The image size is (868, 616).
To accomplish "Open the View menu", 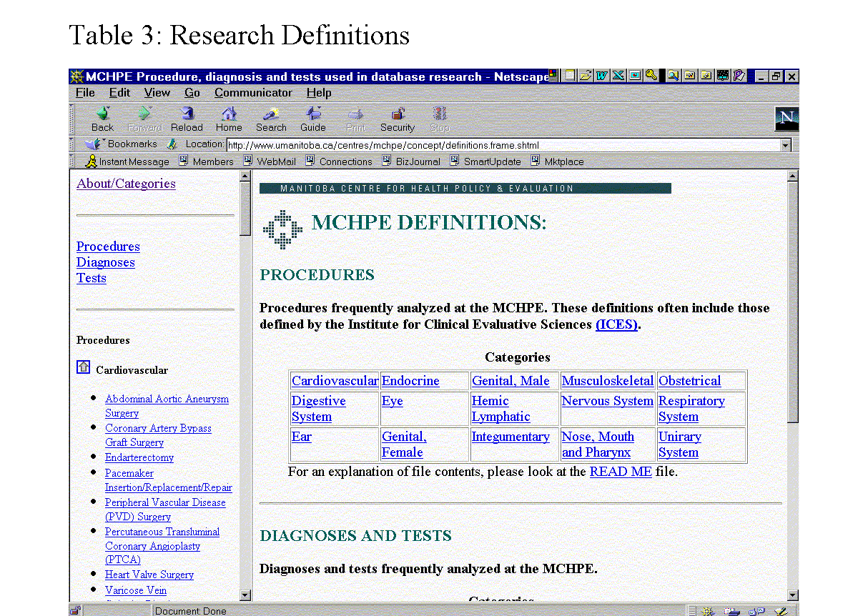I will 157,93.
